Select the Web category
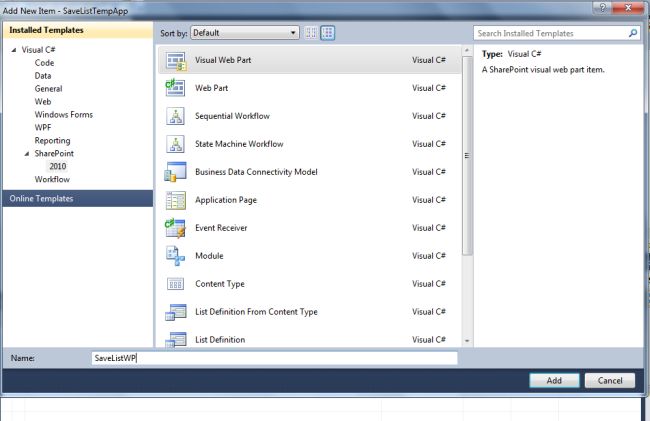650x421 pixels. coord(43,102)
